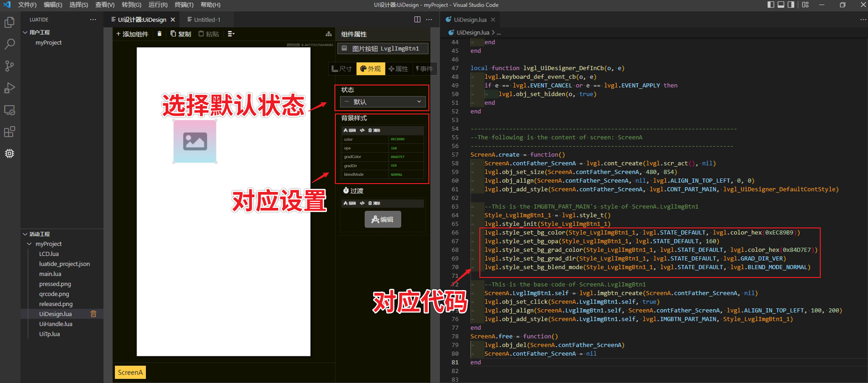Open LUATIDE panel more-actions ellipsis
Image resolution: width=868 pixels, height=383 pixels.
(93, 20)
